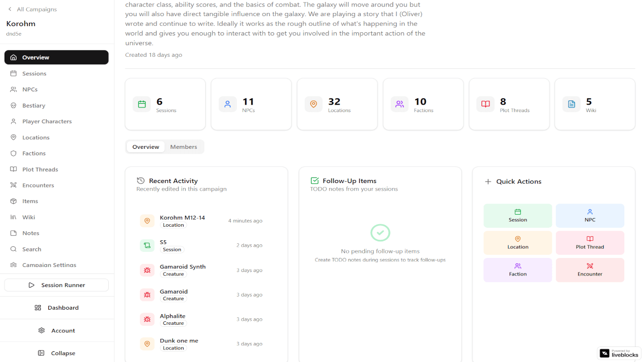Image resolution: width=644 pixels, height=362 pixels.
Task: Open the Dashboard page
Action: 57,308
